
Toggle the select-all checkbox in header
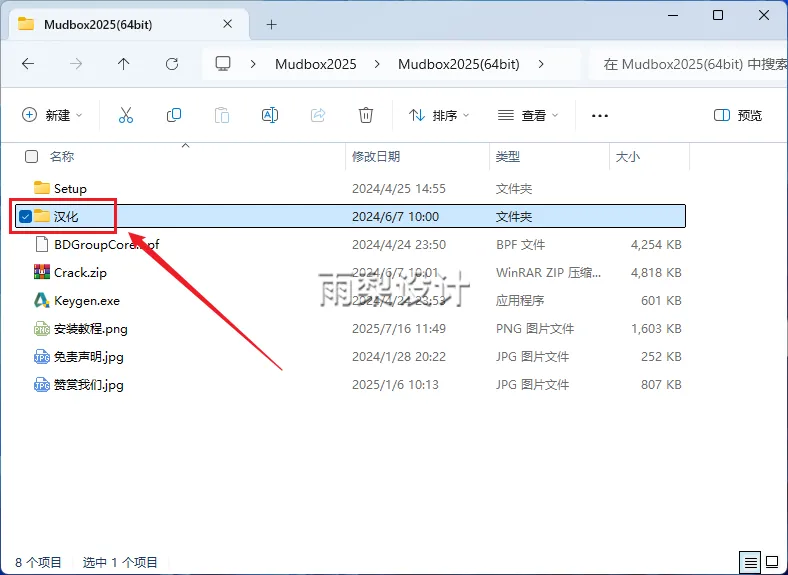[31, 156]
